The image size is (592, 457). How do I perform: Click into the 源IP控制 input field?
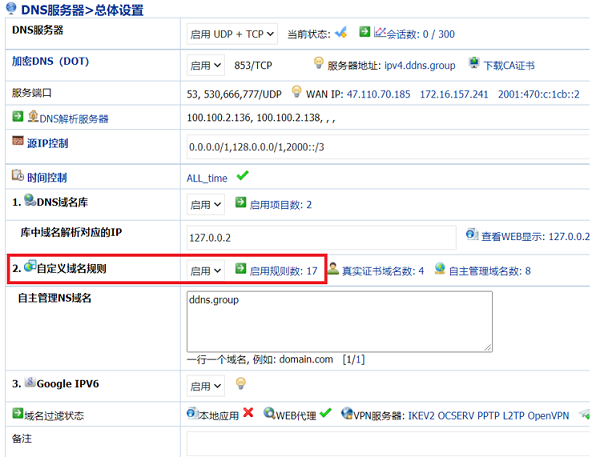[388, 147]
